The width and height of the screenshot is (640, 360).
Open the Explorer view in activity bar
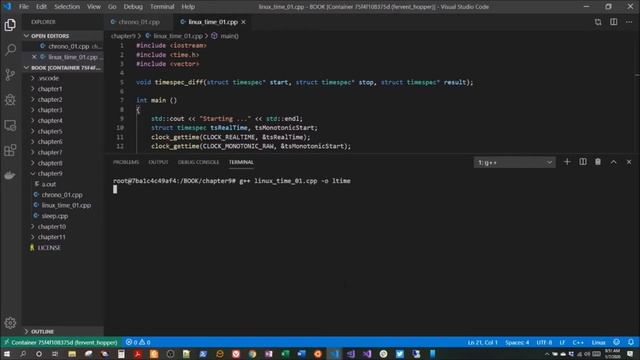10,25
